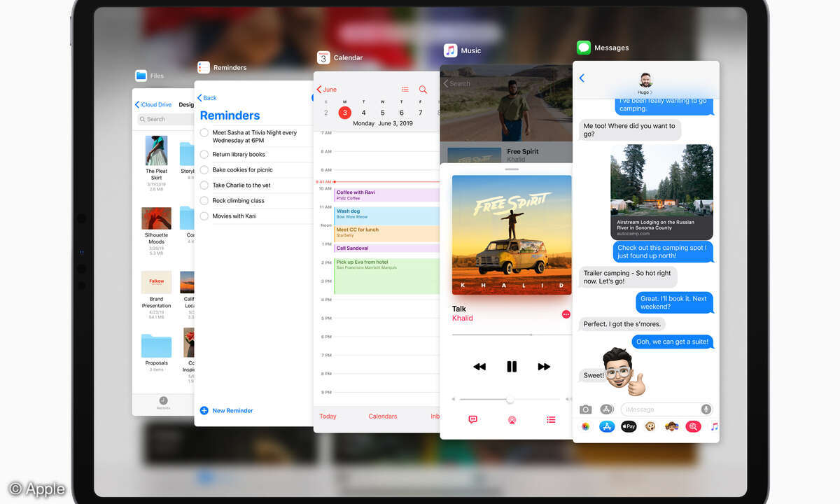The height and width of the screenshot is (504, 840).
Task: Tap back chevron in Messages conversation
Action: click(582, 78)
